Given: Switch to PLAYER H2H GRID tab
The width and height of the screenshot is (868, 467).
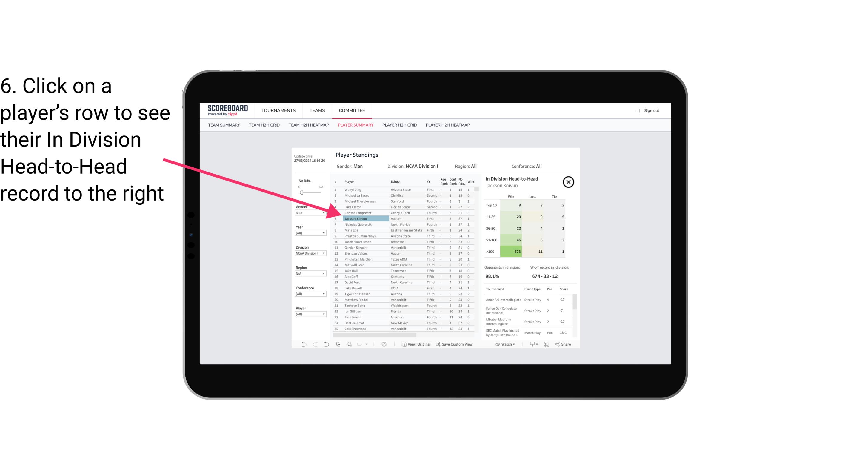Looking at the screenshot, I should click(399, 125).
